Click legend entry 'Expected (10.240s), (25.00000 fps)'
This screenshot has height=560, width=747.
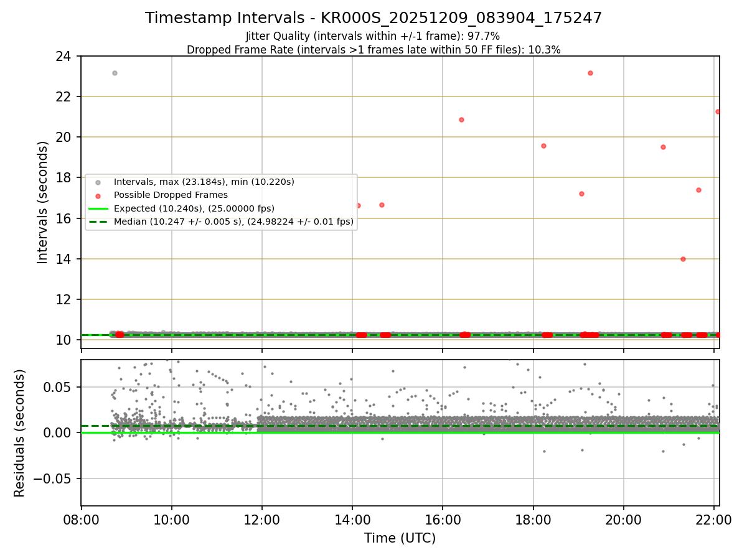[x=194, y=208]
